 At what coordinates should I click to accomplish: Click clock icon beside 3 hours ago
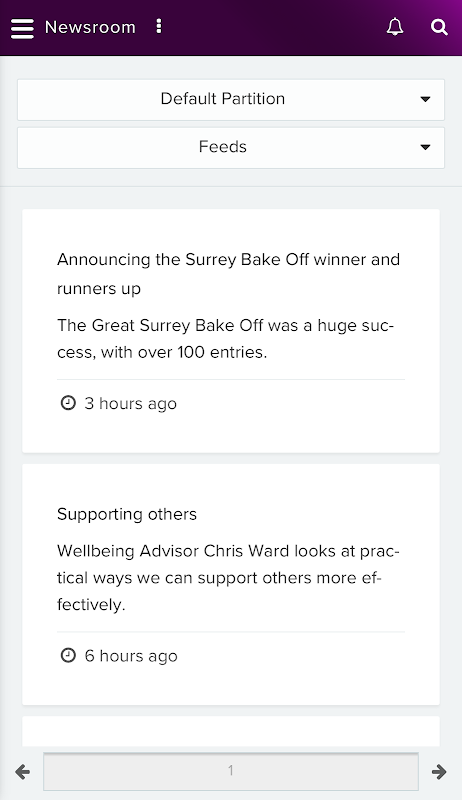(68, 403)
